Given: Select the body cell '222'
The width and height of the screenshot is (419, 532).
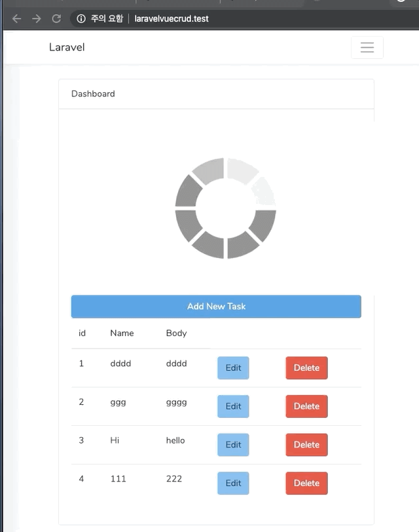Looking at the screenshot, I should point(174,479).
